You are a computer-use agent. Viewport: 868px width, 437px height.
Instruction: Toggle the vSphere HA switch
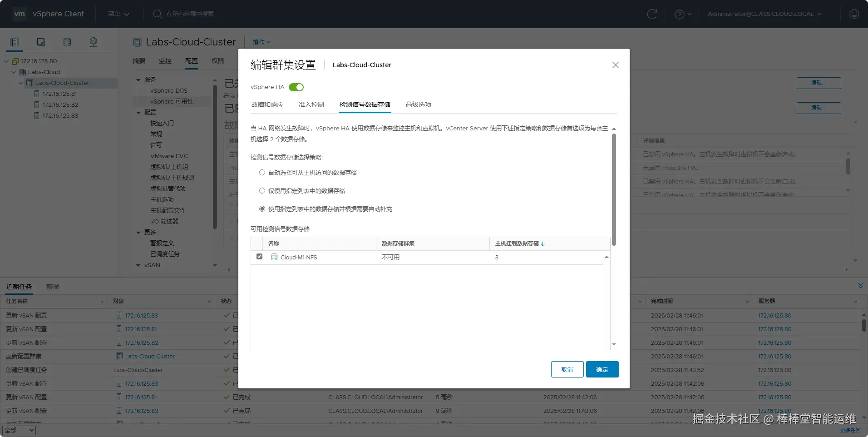click(x=296, y=87)
